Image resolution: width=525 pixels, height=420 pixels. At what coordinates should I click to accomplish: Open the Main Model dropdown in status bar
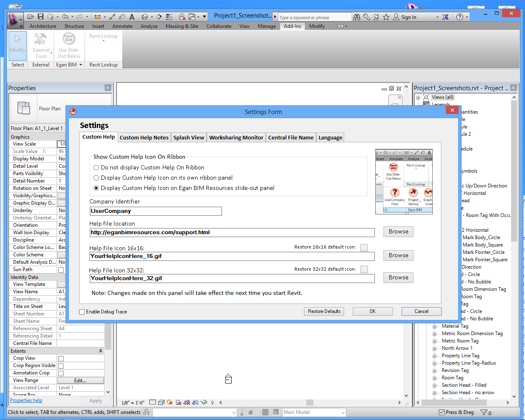[342, 413]
